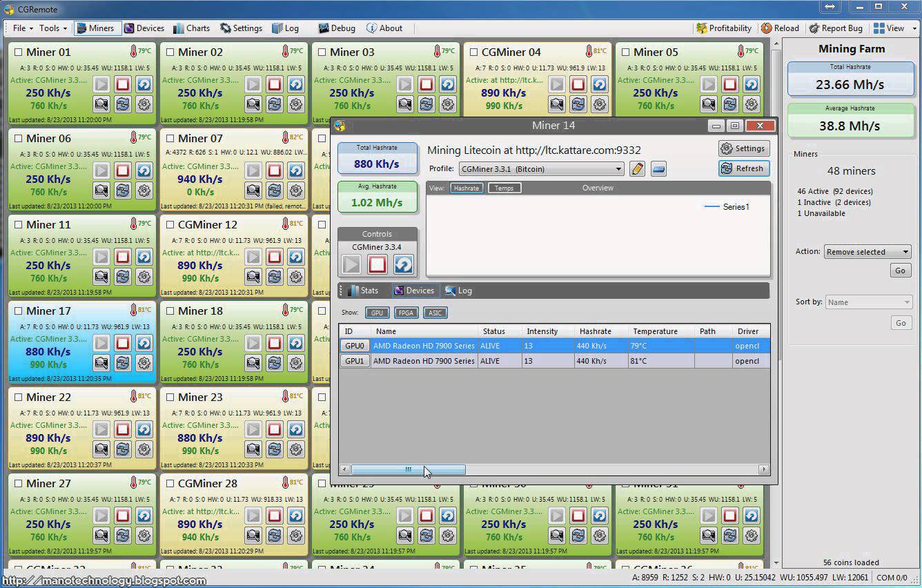The width and height of the screenshot is (922, 588).
Task: Edit profile with pencil icon in Miner 14
Action: tap(637, 169)
